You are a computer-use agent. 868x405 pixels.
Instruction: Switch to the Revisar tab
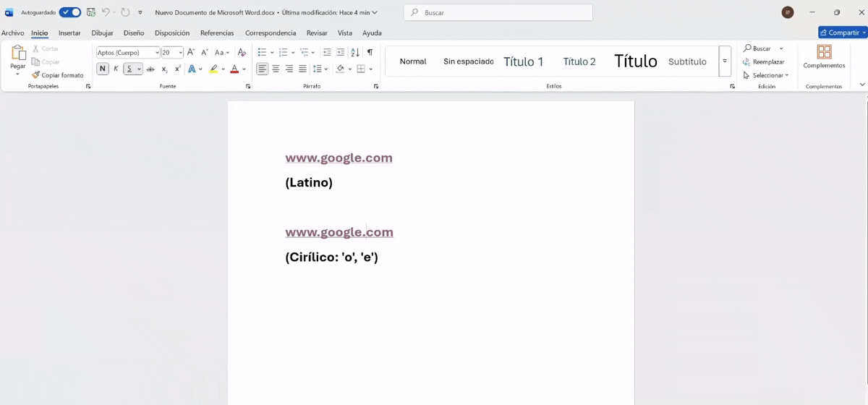click(317, 33)
